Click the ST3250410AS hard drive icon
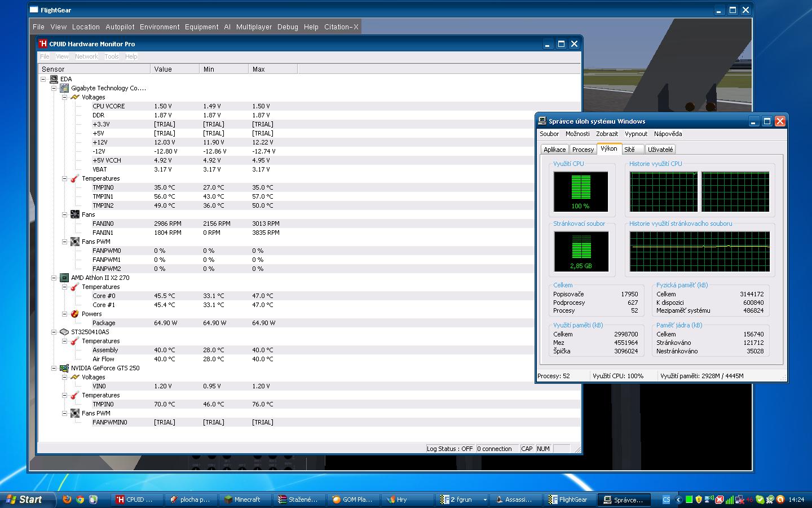Screen dimensions: 812x508 coord(64,332)
